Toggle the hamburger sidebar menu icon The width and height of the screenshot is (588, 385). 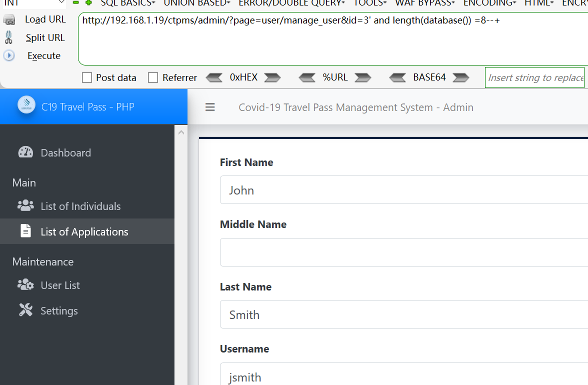pyautogui.click(x=210, y=107)
